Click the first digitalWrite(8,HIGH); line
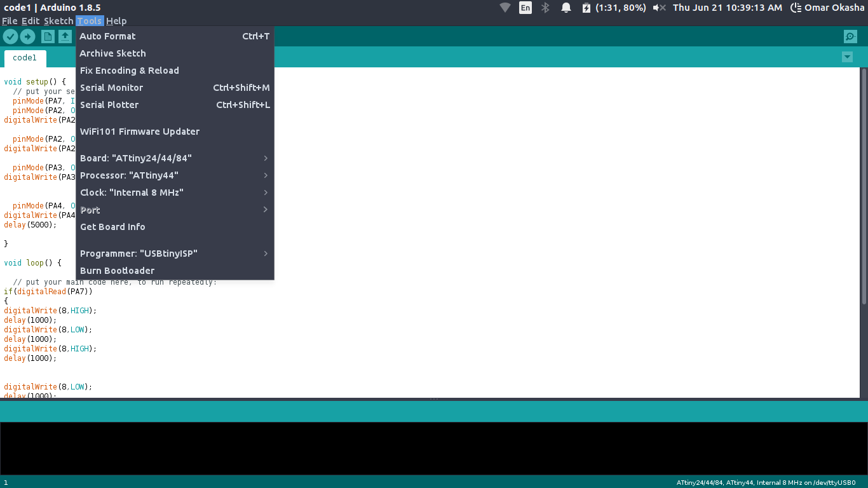 [x=50, y=311]
